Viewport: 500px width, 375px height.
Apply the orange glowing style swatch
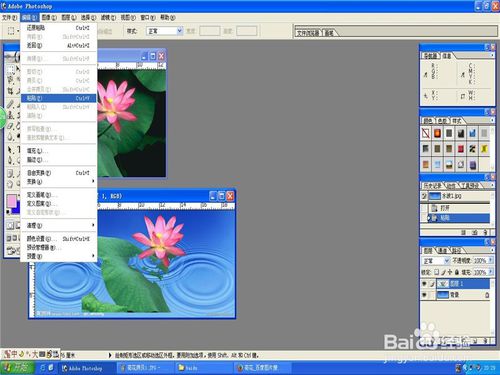pos(437,133)
